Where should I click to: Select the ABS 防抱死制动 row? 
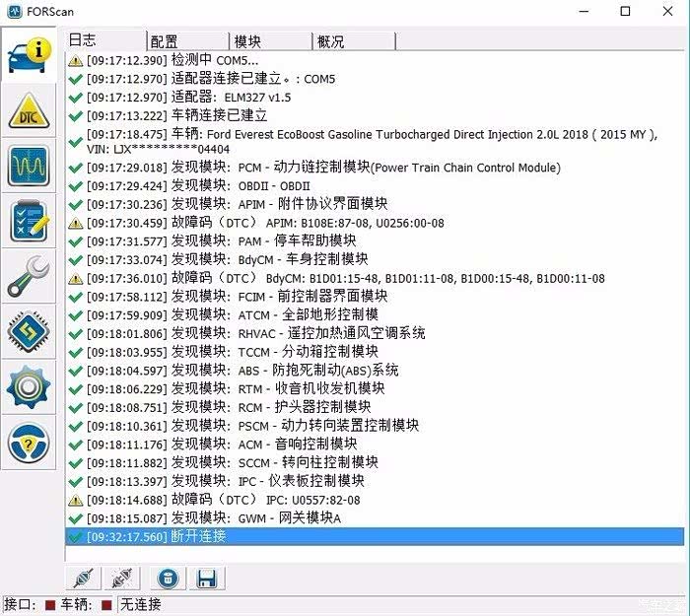tap(375, 371)
